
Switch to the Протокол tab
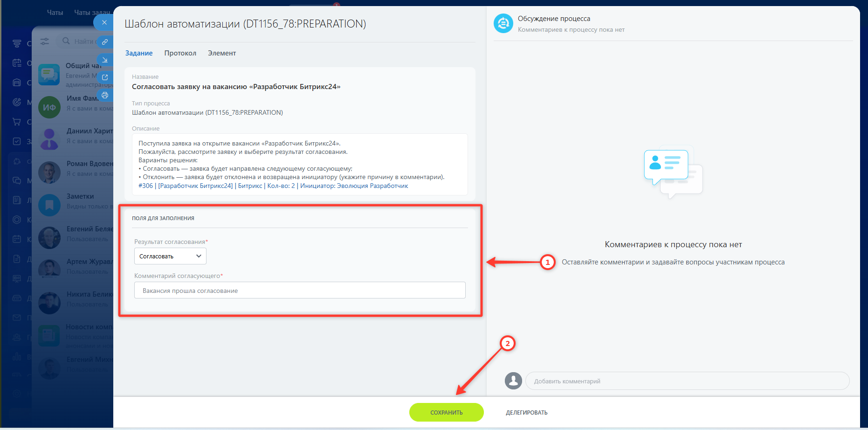(180, 53)
